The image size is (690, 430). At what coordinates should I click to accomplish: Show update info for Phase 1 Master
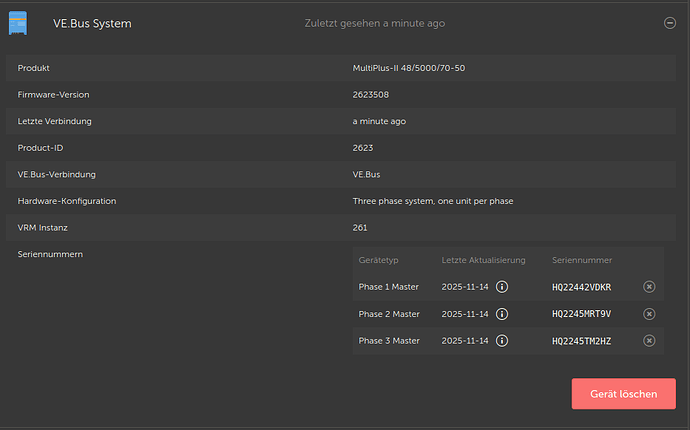pos(502,287)
